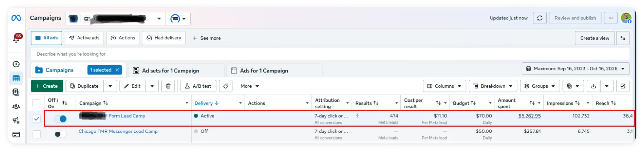Open Chicago FMR Messenger Lead Camp link
This screenshot has width=644, height=152.
pos(118,131)
